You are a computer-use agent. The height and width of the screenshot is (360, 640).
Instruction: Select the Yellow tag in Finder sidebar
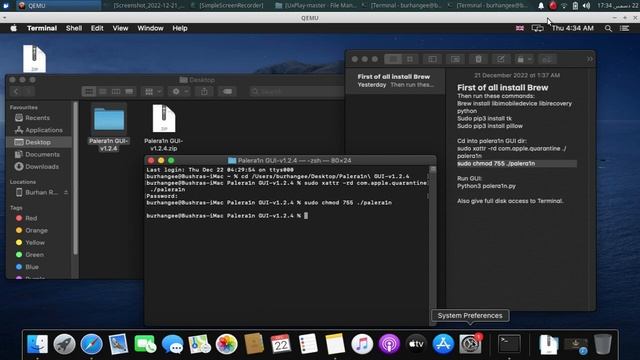point(35,242)
